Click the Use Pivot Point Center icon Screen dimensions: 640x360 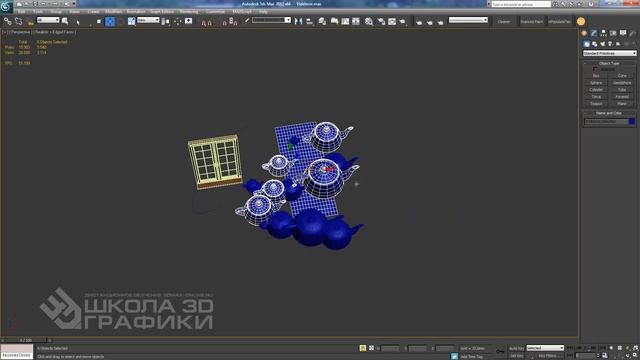pos(166,21)
